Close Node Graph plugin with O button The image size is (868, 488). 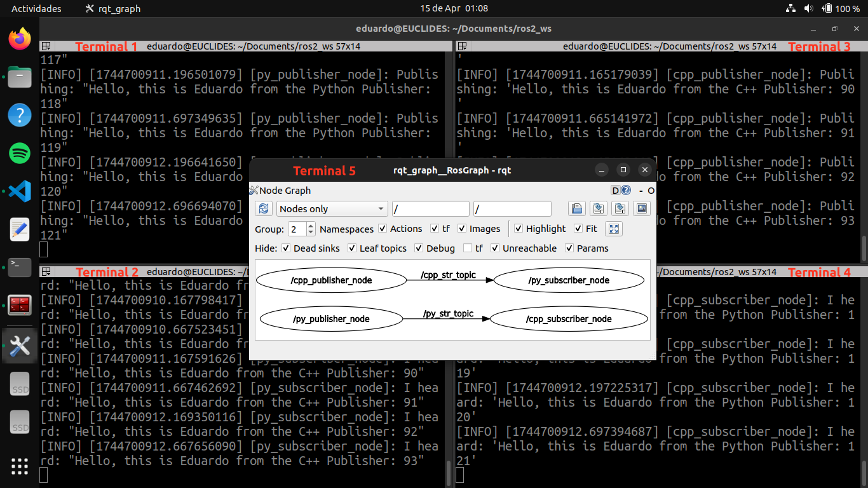[x=651, y=191]
